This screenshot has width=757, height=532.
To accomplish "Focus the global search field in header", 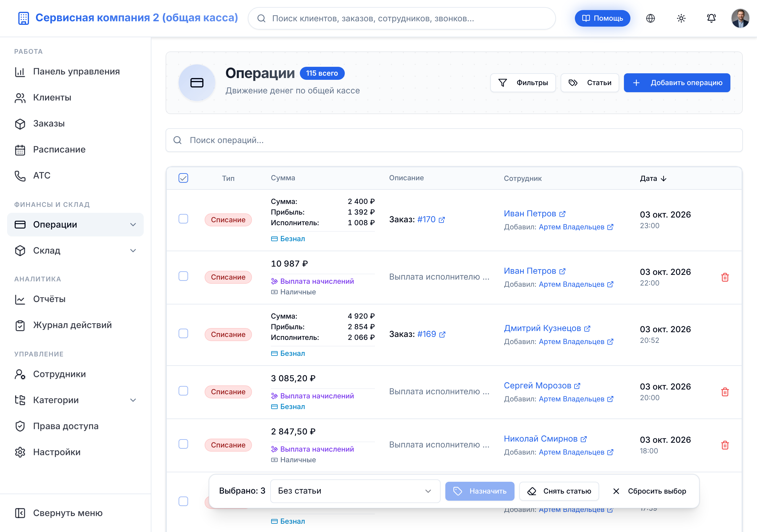I will click(x=402, y=18).
